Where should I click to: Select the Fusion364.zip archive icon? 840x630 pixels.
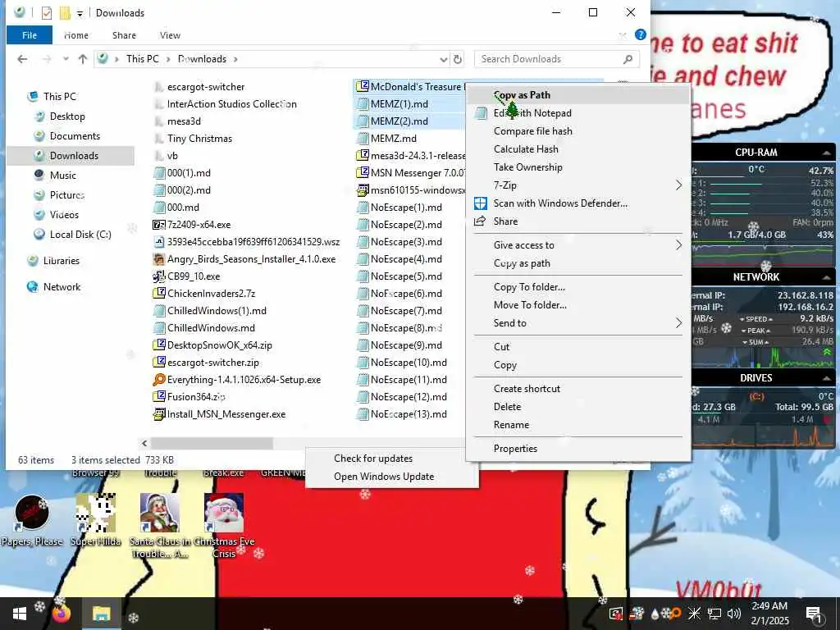pos(159,397)
